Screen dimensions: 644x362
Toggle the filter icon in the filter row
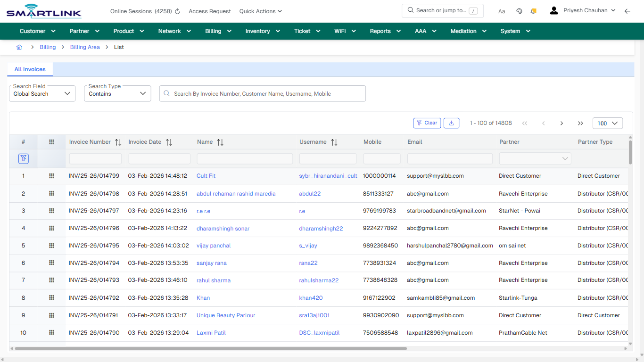click(23, 158)
